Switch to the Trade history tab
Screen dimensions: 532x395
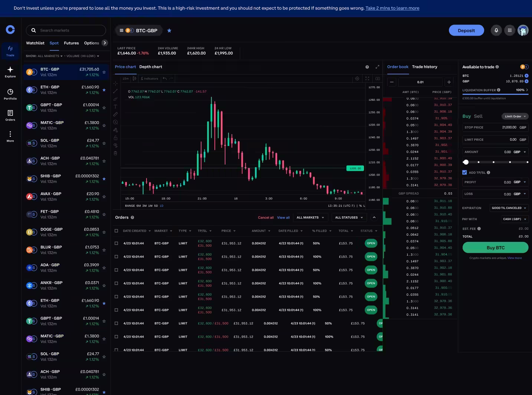click(x=424, y=67)
